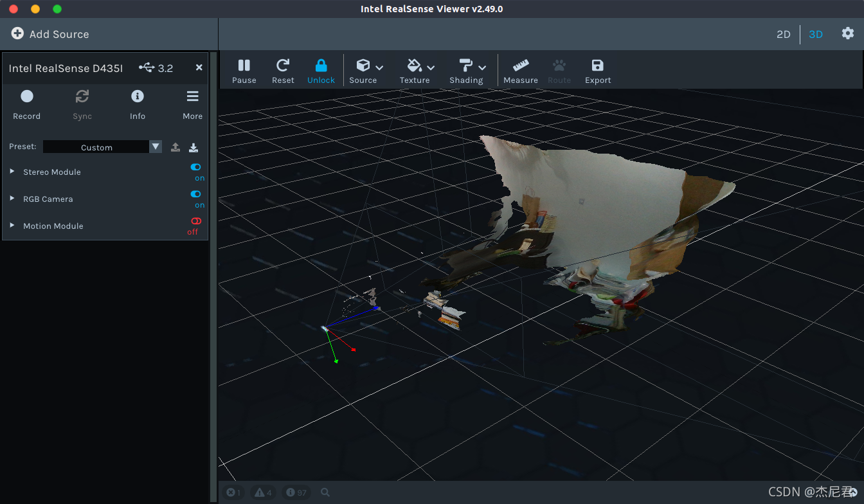Turn off the RGB Camera toggle

pyautogui.click(x=196, y=194)
